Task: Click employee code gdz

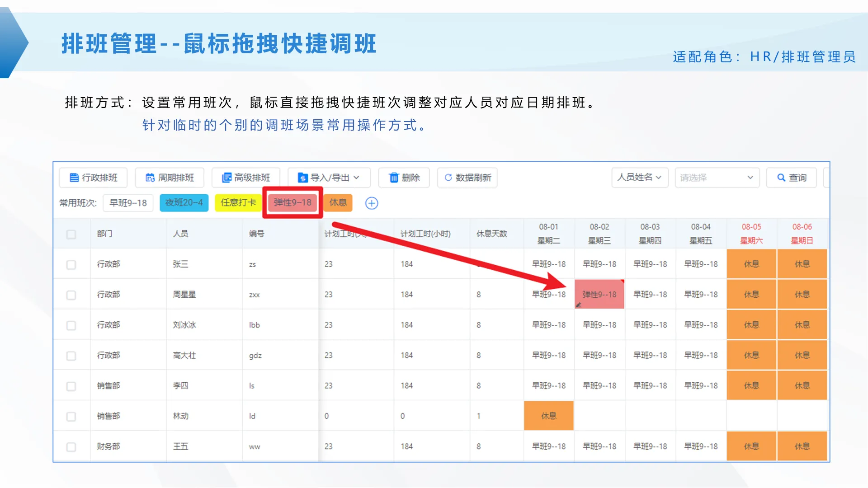Action: coord(255,356)
